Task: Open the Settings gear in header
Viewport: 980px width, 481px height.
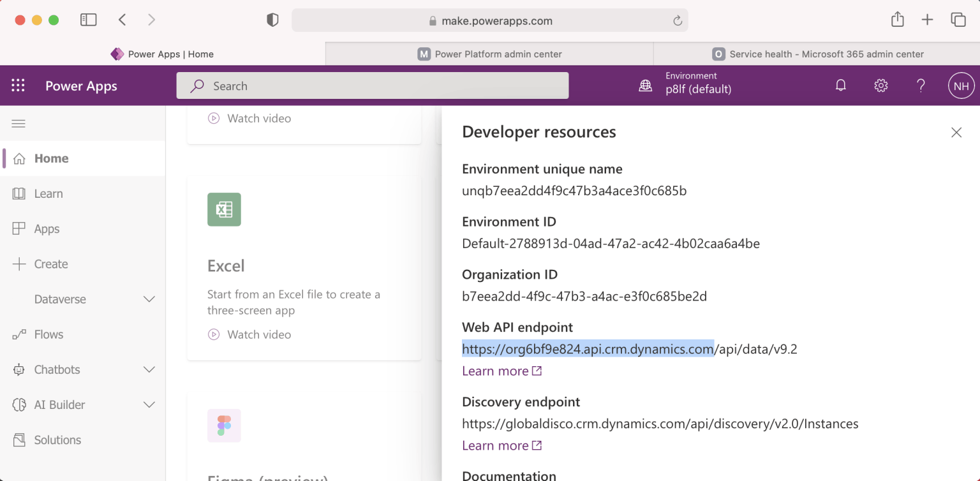Action: [881, 85]
